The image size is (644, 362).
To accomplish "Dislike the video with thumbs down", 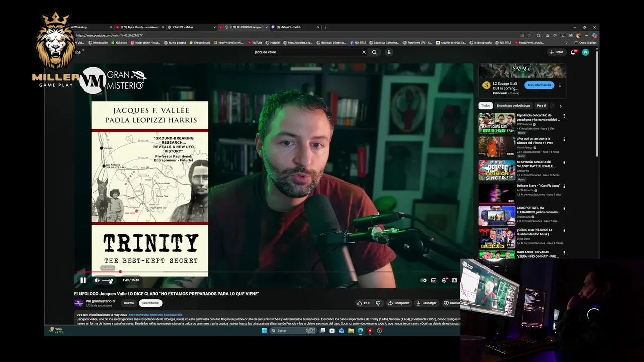I will click(x=378, y=303).
